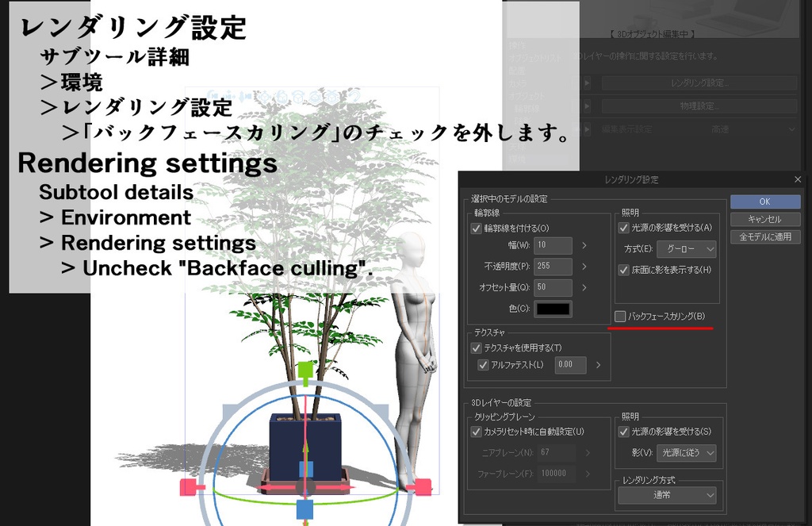812x526 pixels.
Task: Open the 影(V) dropdown showing 光源に従う
Action: [688, 451]
